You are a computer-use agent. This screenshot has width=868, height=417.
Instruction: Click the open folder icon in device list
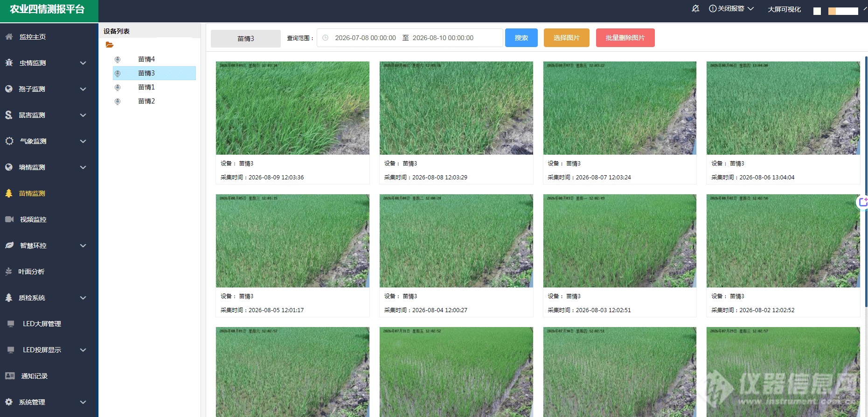point(110,45)
